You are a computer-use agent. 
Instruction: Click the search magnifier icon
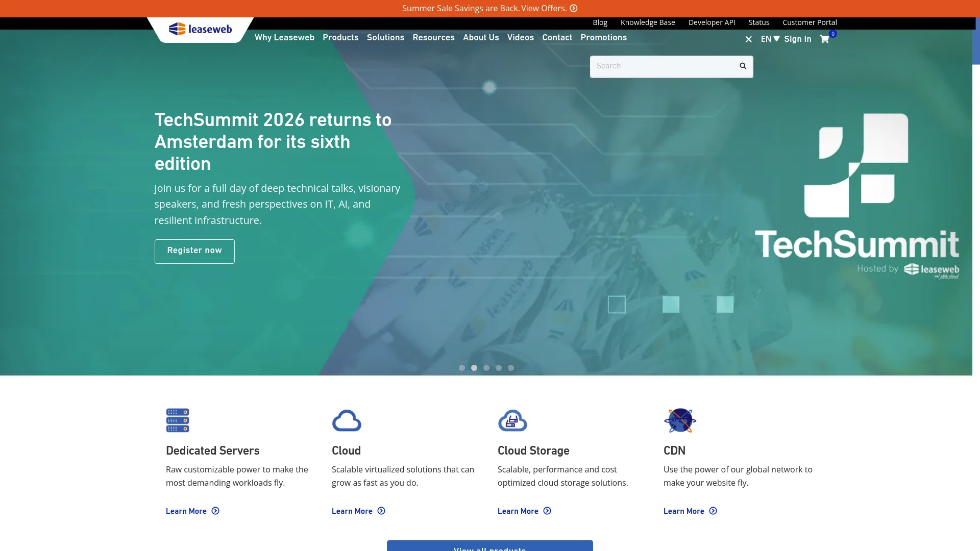coord(743,66)
